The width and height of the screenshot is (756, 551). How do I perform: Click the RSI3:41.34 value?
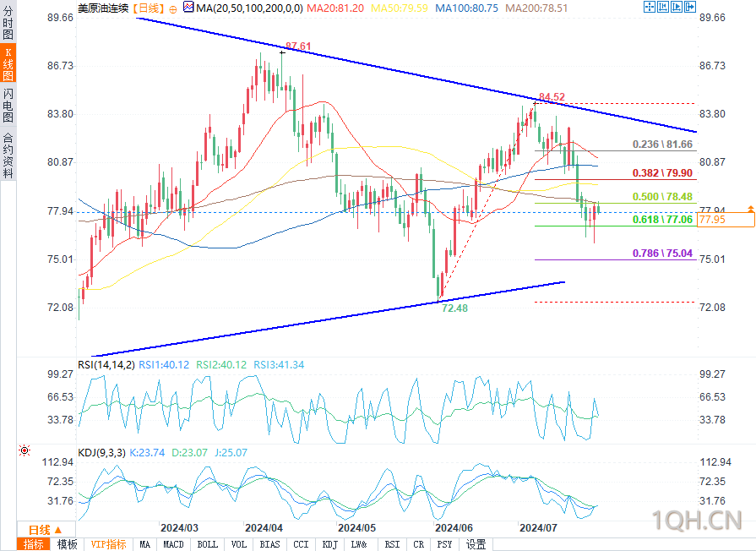[279, 365]
